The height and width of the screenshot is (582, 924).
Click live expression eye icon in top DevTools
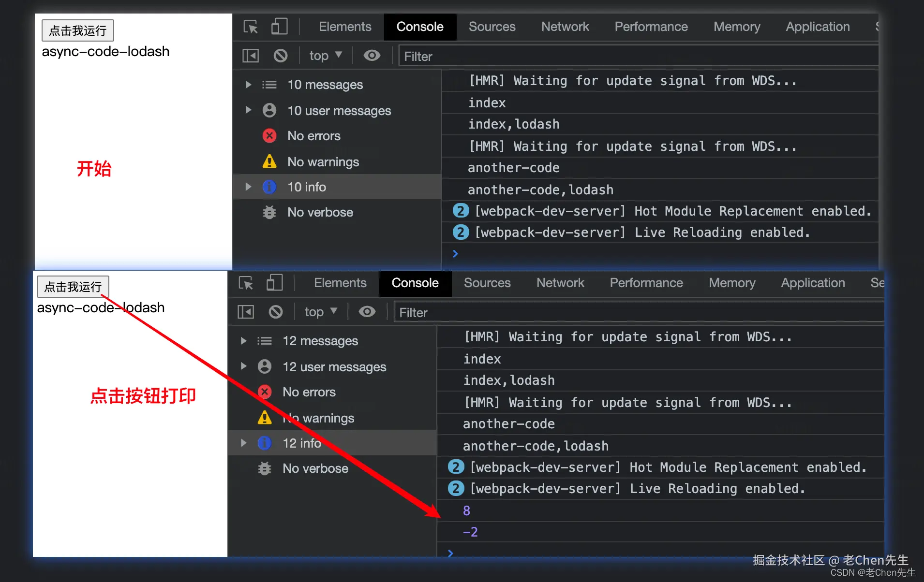pyautogui.click(x=372, y=56)
